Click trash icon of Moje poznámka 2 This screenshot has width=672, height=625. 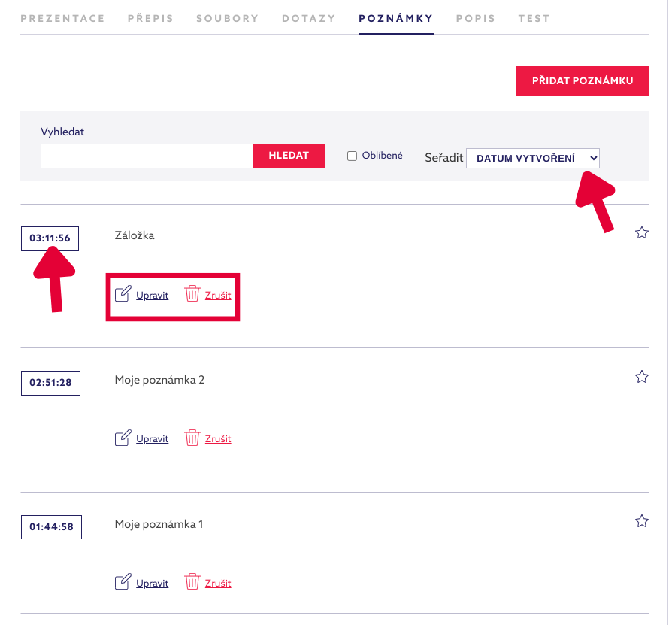click(x=192, y=438)
